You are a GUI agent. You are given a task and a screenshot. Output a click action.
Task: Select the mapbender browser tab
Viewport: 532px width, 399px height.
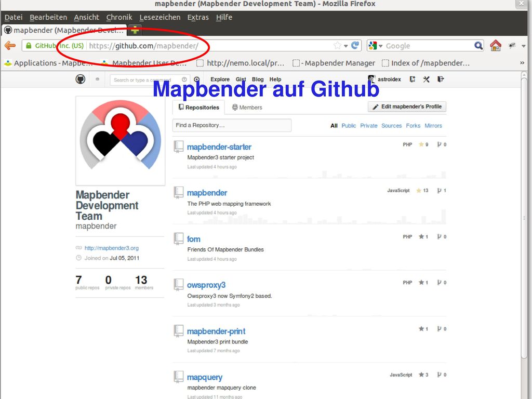(x=64, y=30)
